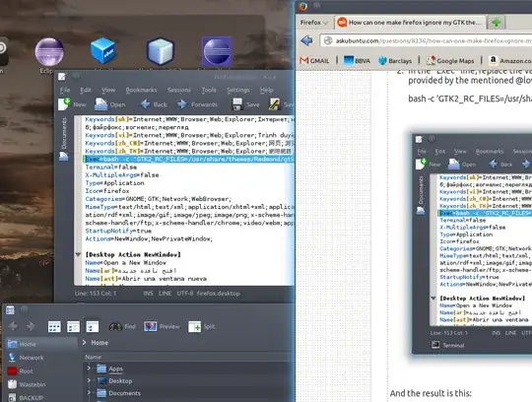Open the BBVA bookmark

click(357, 61)
